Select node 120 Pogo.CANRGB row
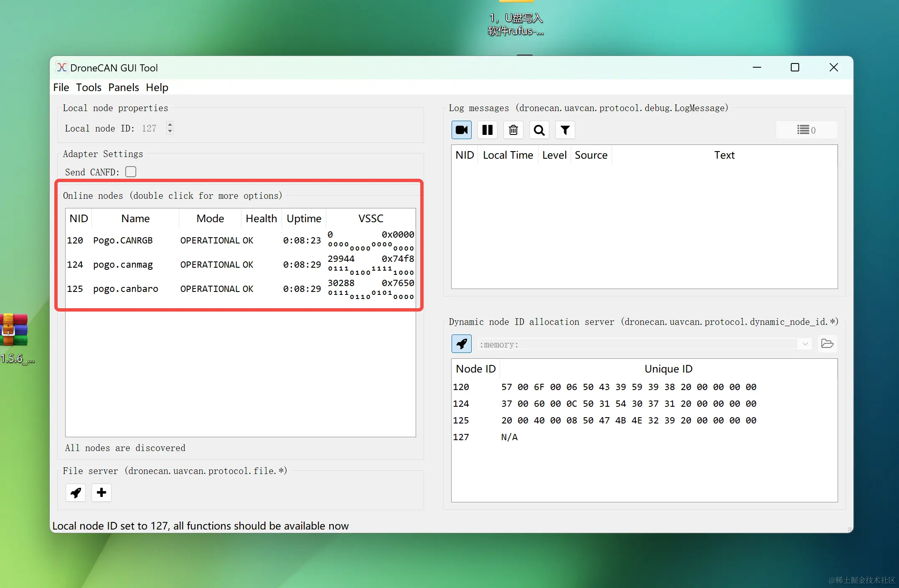899x588 pixels. point(123,241)
